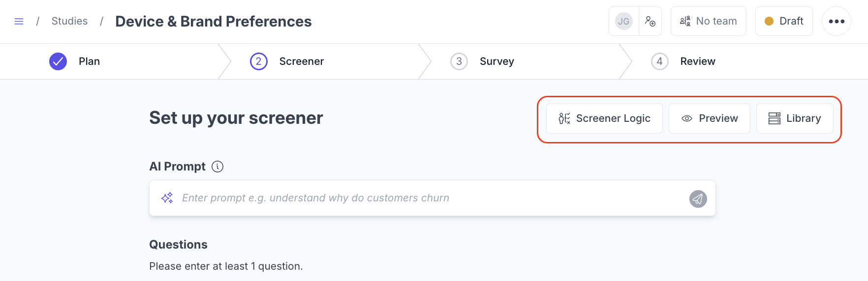Open the Draft status dropdown

click(783, 21)
